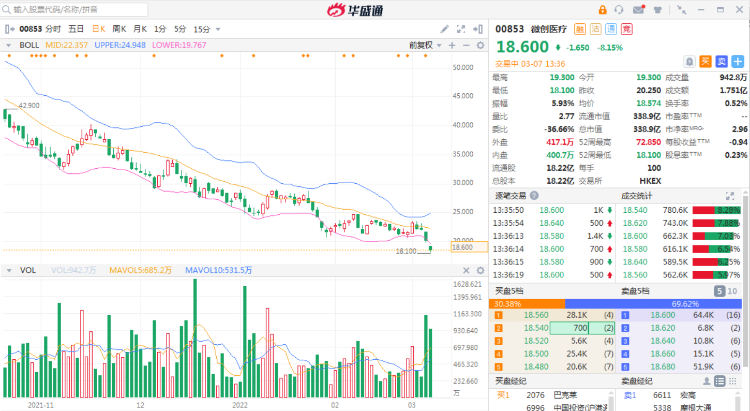The height and width of the screenshot is (411, 750).
Task: Click the stock search input field
Action: [74, 10]
